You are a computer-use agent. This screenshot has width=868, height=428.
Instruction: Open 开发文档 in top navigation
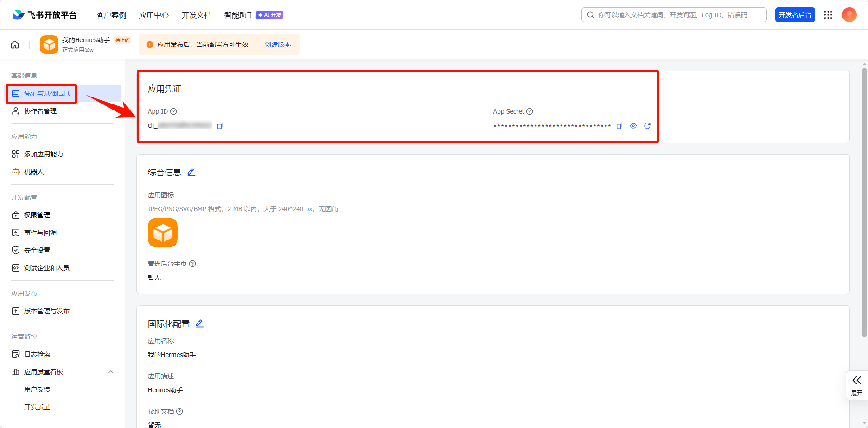pyautogui.click(x=197, y=15)
